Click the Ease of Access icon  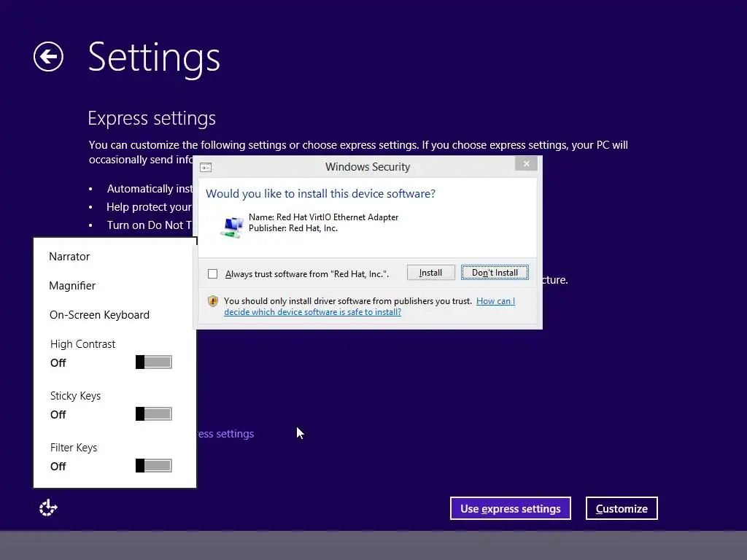tap(48, 508)
